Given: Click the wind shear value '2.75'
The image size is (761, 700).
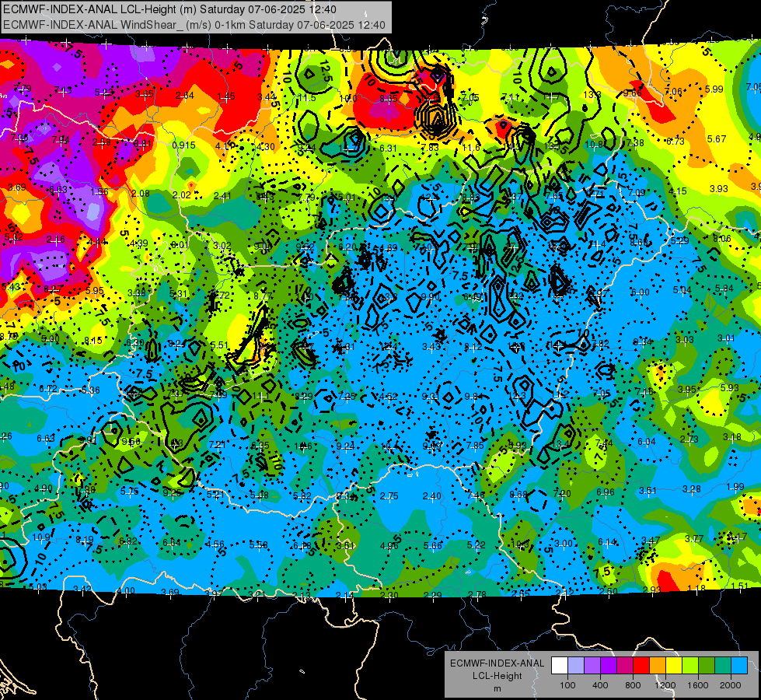Looking at the screenshot, I should click(x=389, y=496).
